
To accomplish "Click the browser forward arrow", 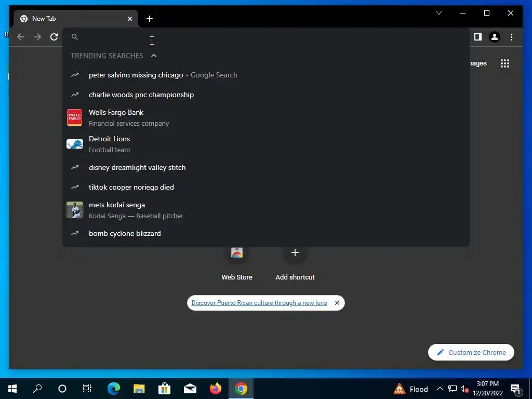I will point(37,37).
